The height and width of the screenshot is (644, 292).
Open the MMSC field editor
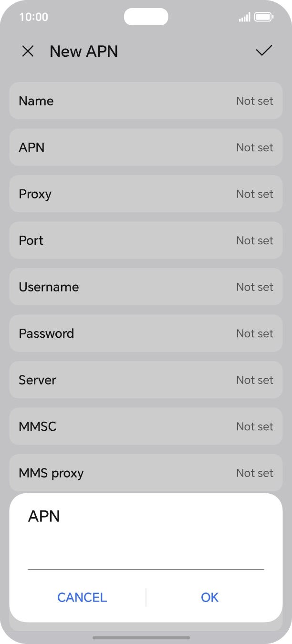click(x=146, y=426)
